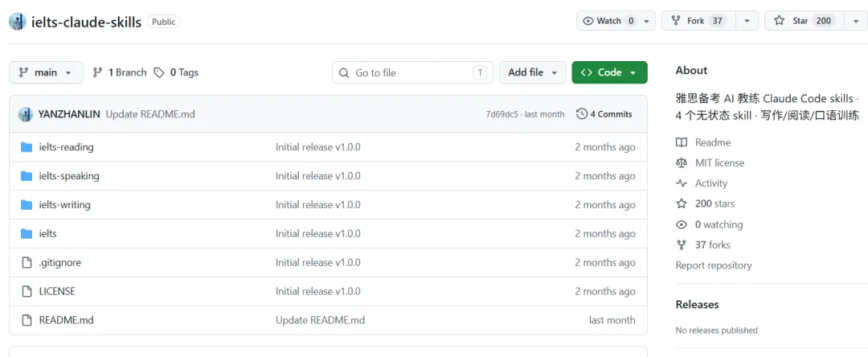Screen dimensions: 868x357
Task: Click the magnifier icon in Go to file
Action: (x=344, y=72)
